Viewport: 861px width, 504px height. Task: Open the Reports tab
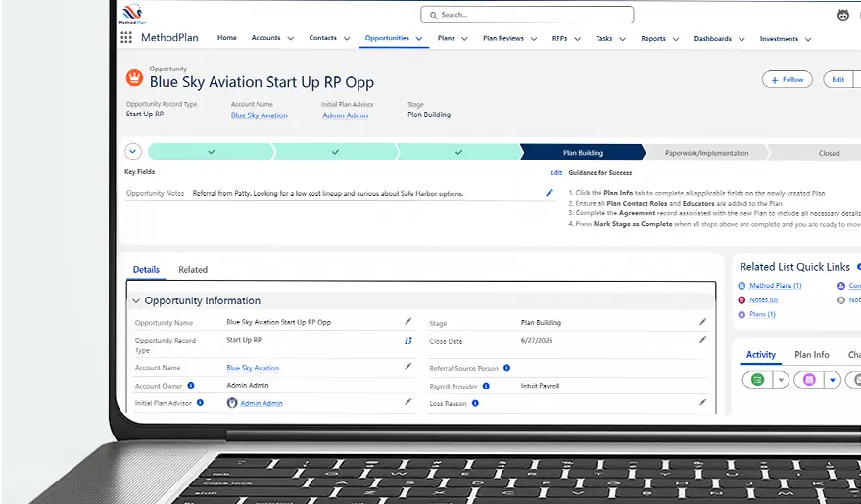point(653,39)
